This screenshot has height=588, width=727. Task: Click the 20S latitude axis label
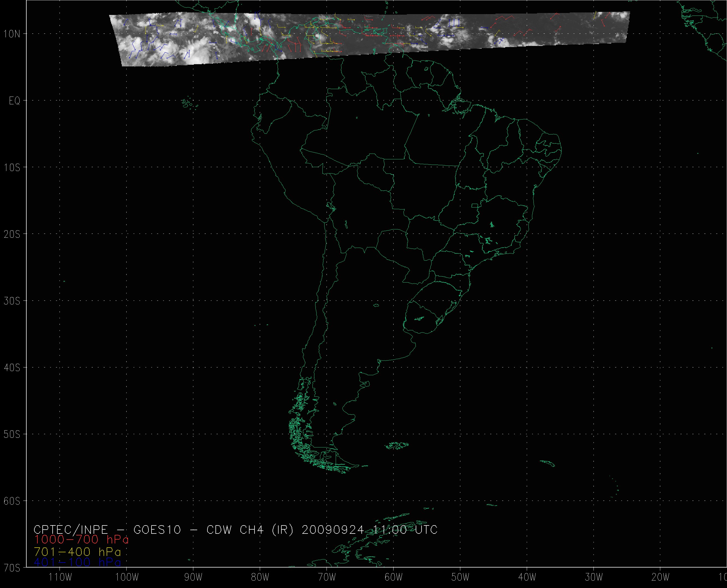coord(12,234)
